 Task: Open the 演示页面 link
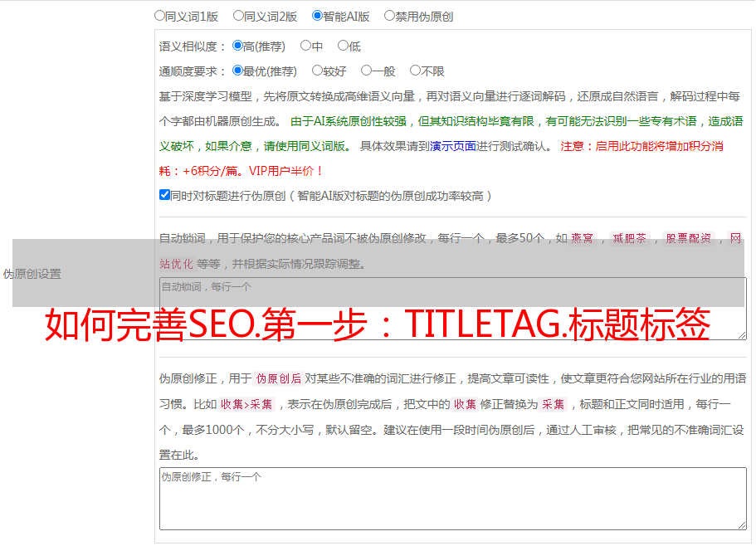click(453, 146)
